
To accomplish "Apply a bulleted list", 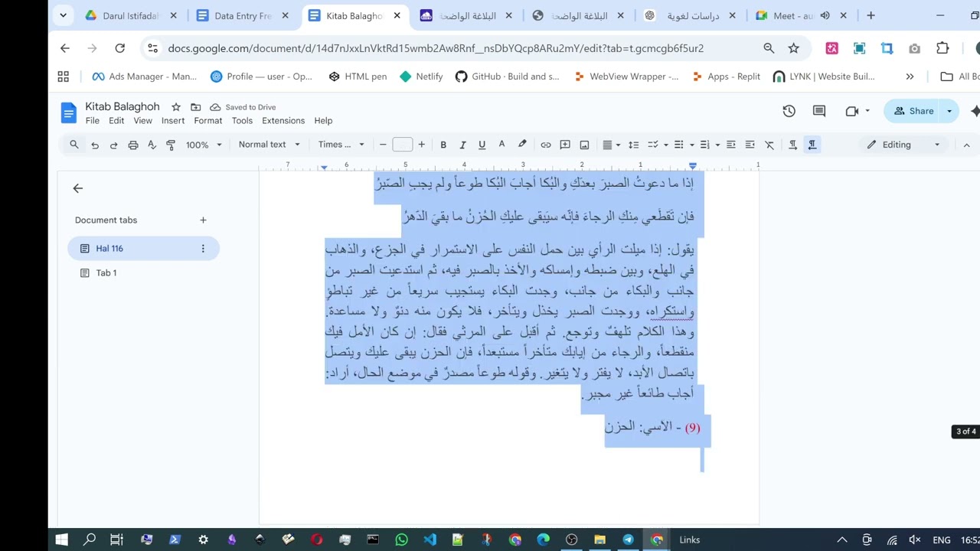I will (x=679, y=145).
